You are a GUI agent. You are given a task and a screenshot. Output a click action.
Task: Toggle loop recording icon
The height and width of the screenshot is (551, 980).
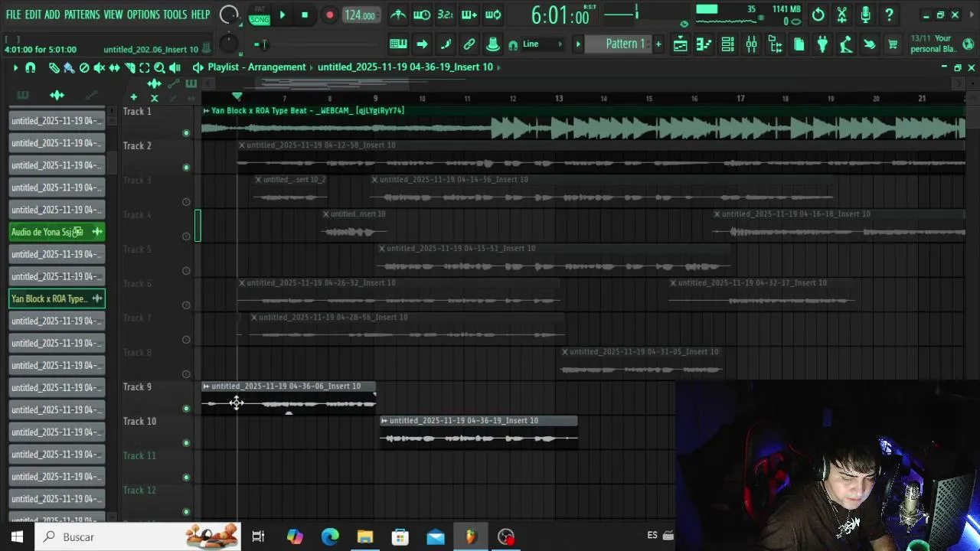(x=493, y=15)
